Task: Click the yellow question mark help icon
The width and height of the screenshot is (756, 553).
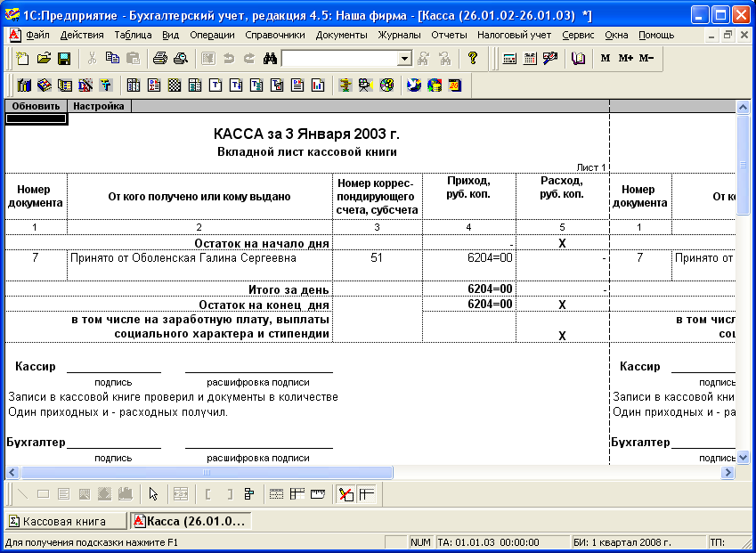Action: pyautogui.click(x=473, y=59)
